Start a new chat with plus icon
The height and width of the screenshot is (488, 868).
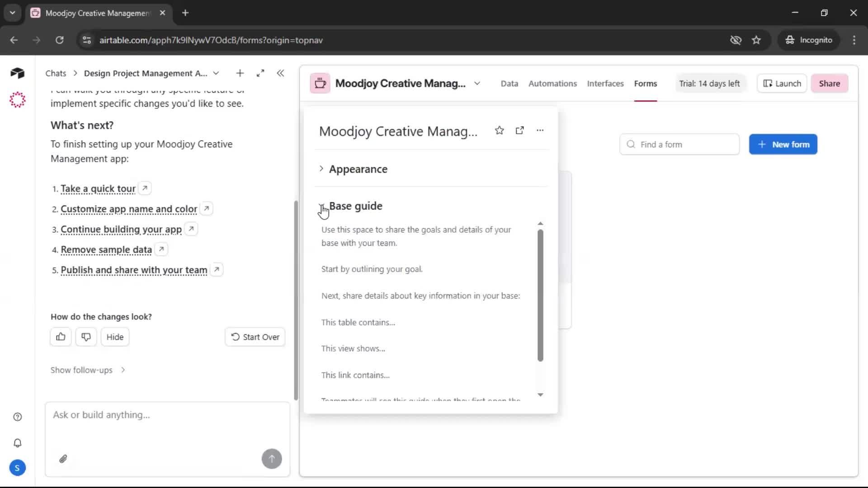pyautogui.click(x=240, y=73)
